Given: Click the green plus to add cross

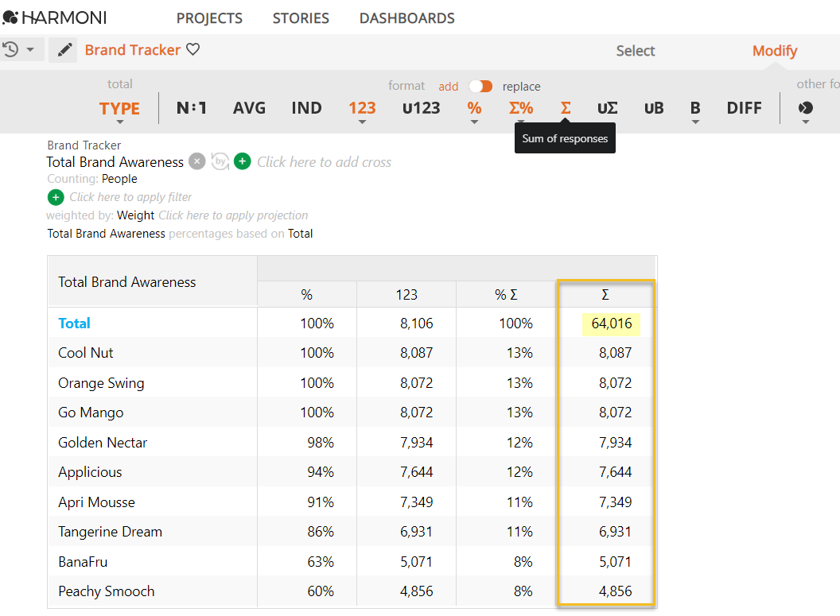Looking at the screenshot, I should coord(243,161).
